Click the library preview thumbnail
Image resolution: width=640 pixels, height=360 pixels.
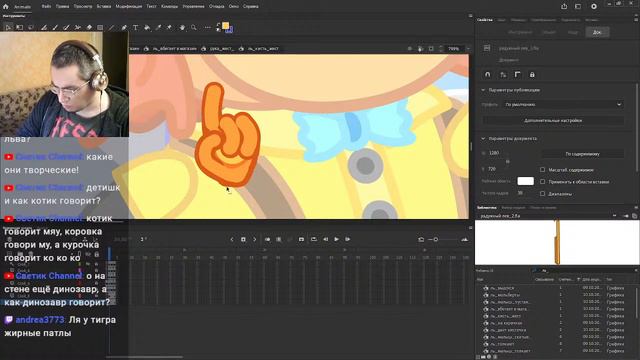557,242
